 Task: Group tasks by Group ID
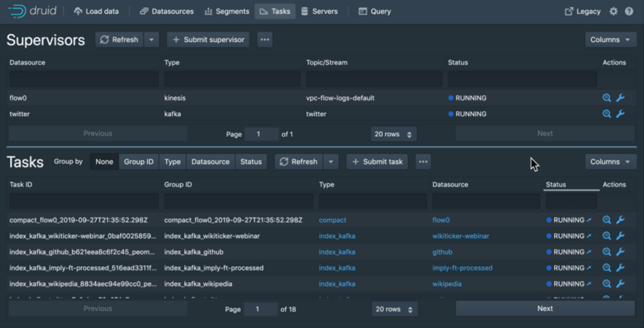[139, 161]
